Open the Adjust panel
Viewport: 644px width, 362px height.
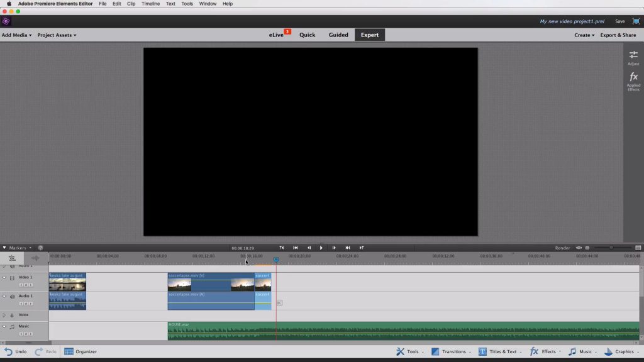[x=633, y=57]
